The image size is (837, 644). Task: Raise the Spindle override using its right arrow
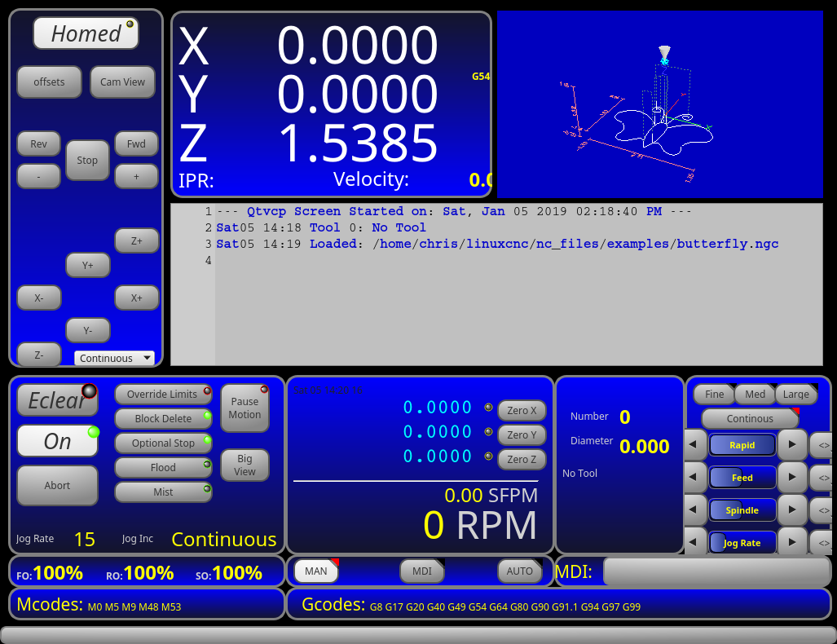791,509
